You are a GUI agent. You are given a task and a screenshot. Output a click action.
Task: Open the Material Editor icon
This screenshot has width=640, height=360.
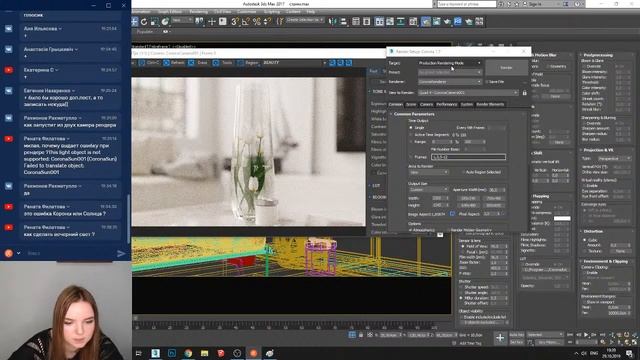point(413,21)
